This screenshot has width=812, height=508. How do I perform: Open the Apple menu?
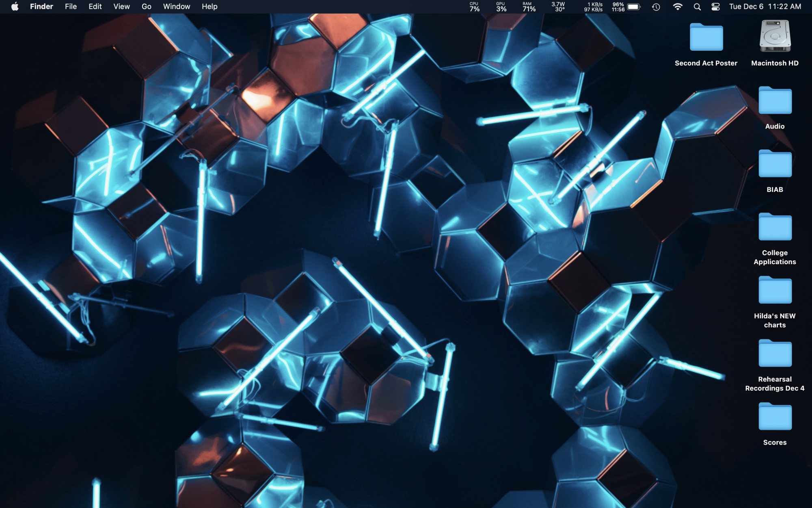pyautogui.click(x=15, y=7)
